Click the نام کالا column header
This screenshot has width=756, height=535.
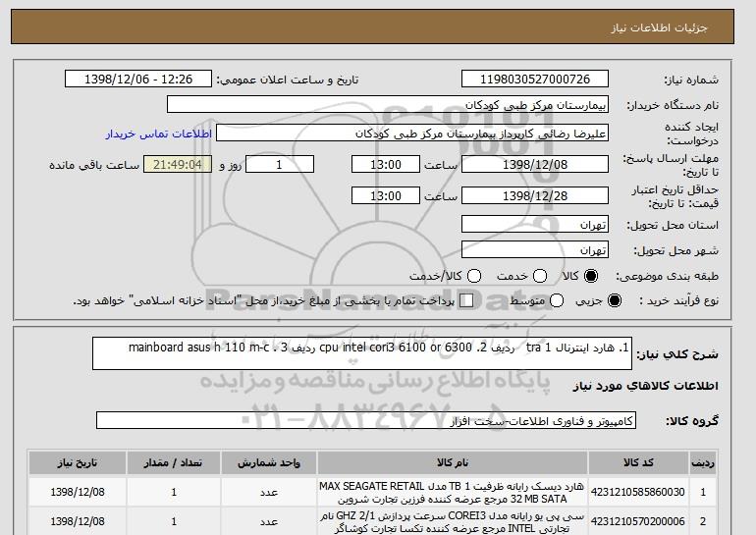click(453, 462)
